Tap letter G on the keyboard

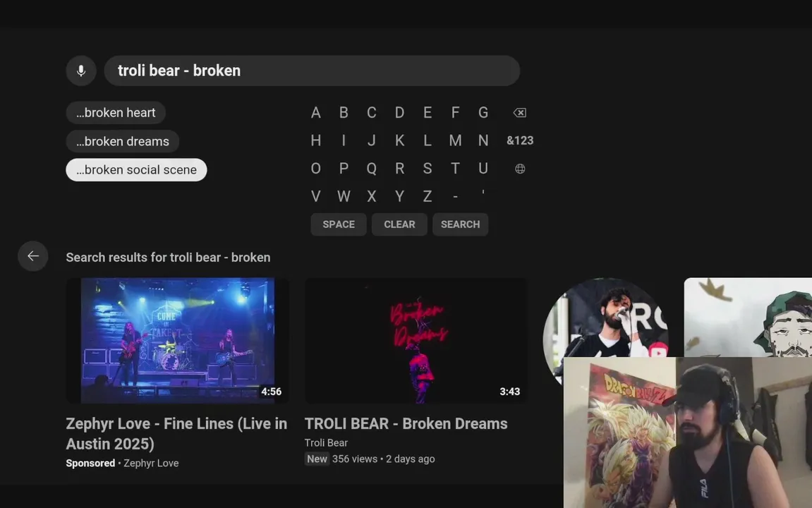pos(483,112)
